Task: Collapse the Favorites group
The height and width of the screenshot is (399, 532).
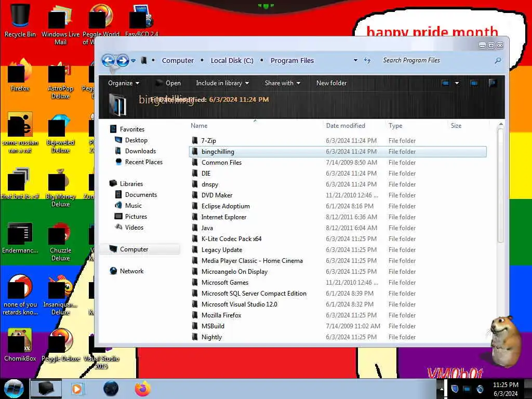Action: point(128,129)
